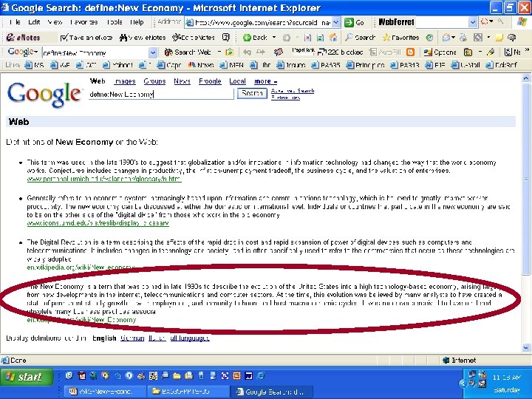Click the yellow sticky note toolbar icon
Image resolution: width=532 pixels, height=399 pixels.
click(499, 38)
